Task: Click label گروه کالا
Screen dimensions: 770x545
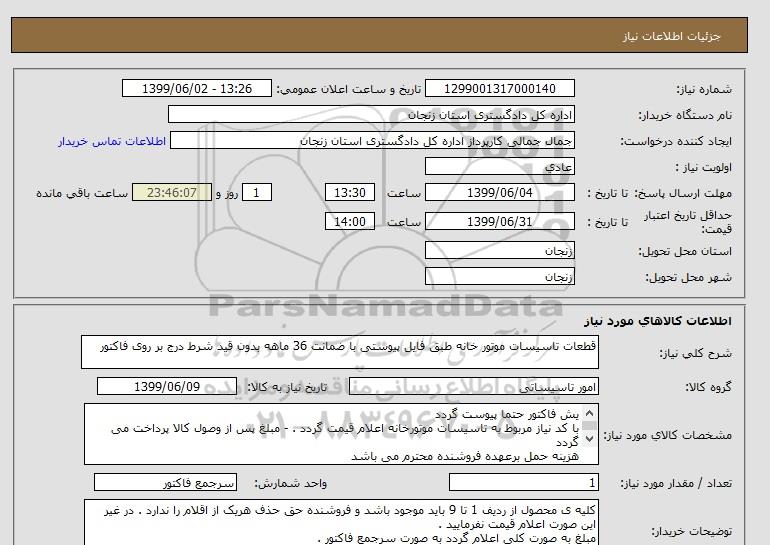Action: (708, 387)
